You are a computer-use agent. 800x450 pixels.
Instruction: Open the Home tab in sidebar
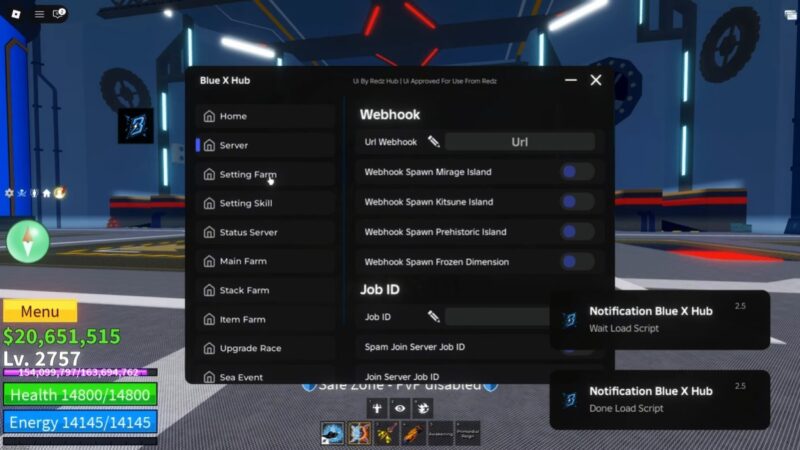click(x=265, y=116)
